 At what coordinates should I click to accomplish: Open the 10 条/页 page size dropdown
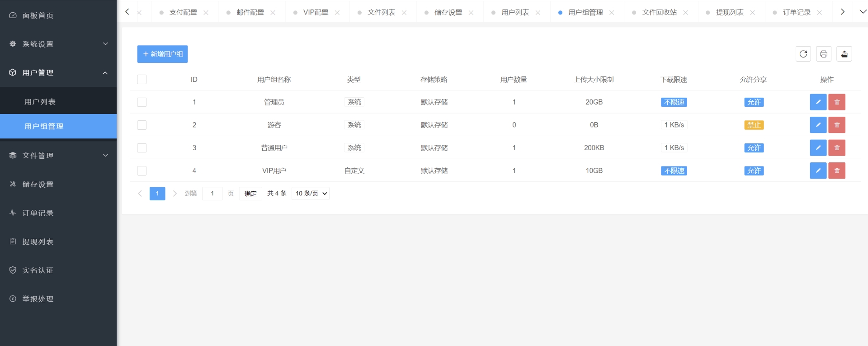[311, 194]
